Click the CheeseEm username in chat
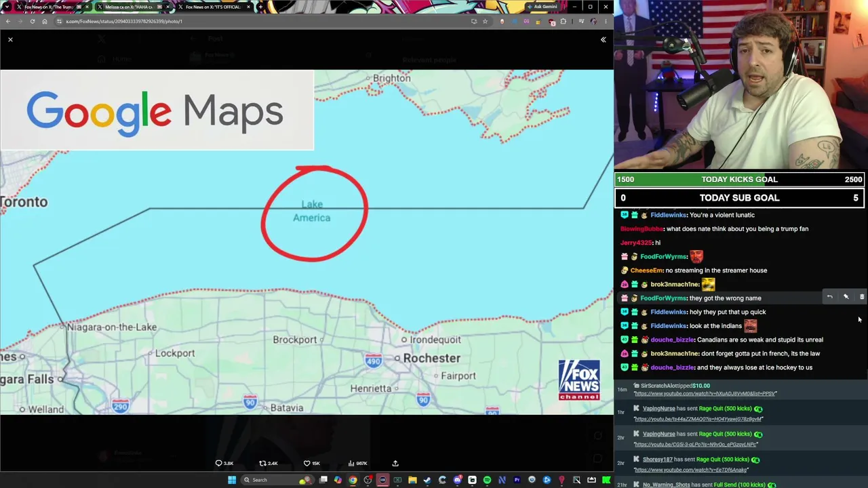 point(647,270)
